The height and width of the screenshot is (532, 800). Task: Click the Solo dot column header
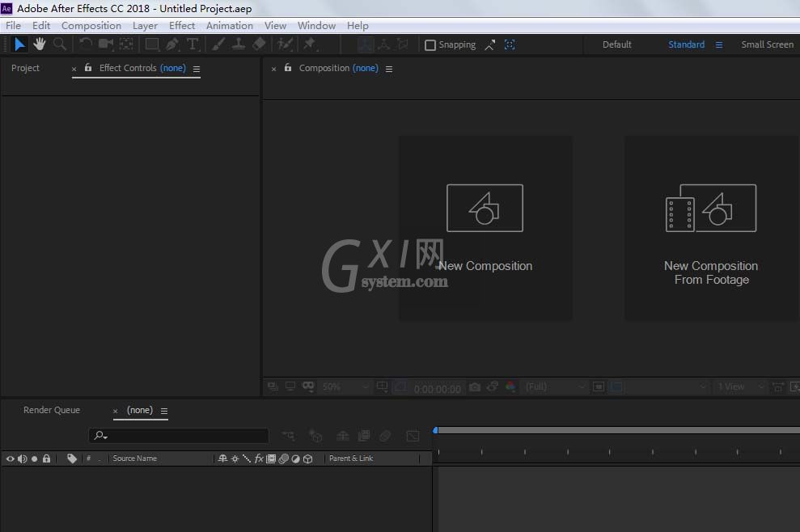[x=34, y=458]
